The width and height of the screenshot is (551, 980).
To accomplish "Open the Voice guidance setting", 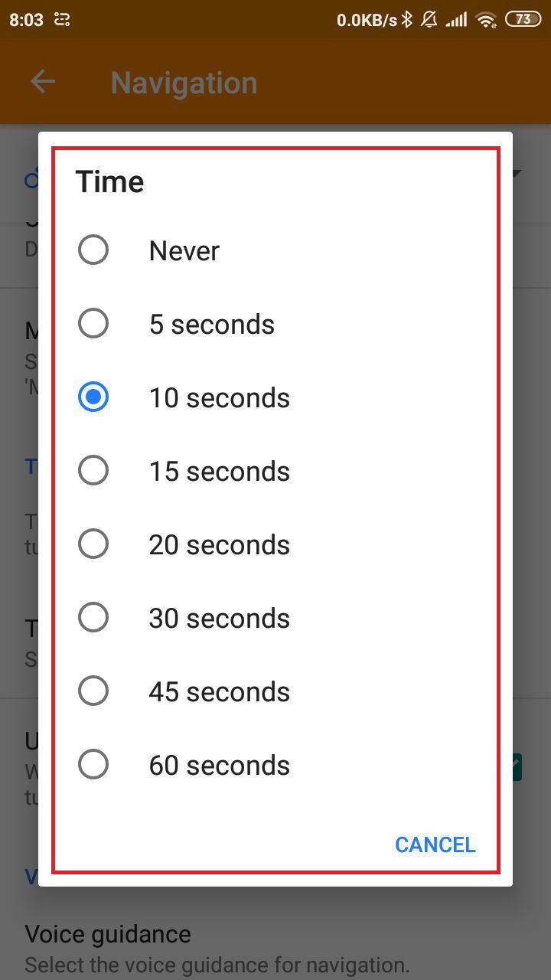I will tap(107, 934).
